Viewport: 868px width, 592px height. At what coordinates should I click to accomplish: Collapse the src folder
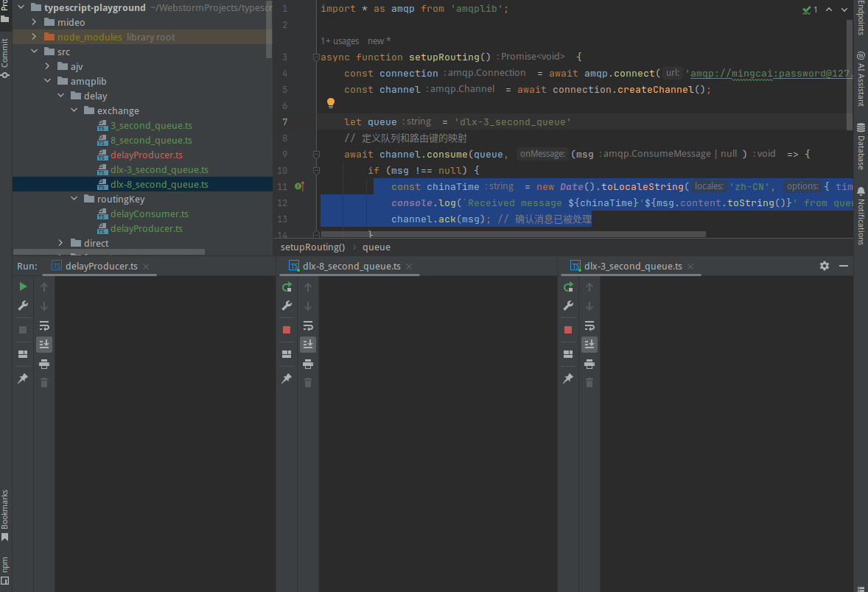coord(33,52)
